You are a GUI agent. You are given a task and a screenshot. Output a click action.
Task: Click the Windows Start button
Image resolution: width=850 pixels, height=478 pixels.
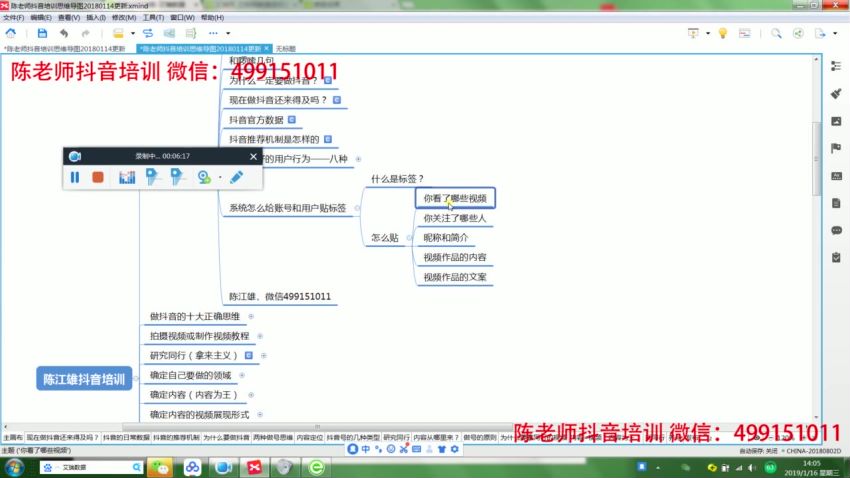tap(14, 467)
